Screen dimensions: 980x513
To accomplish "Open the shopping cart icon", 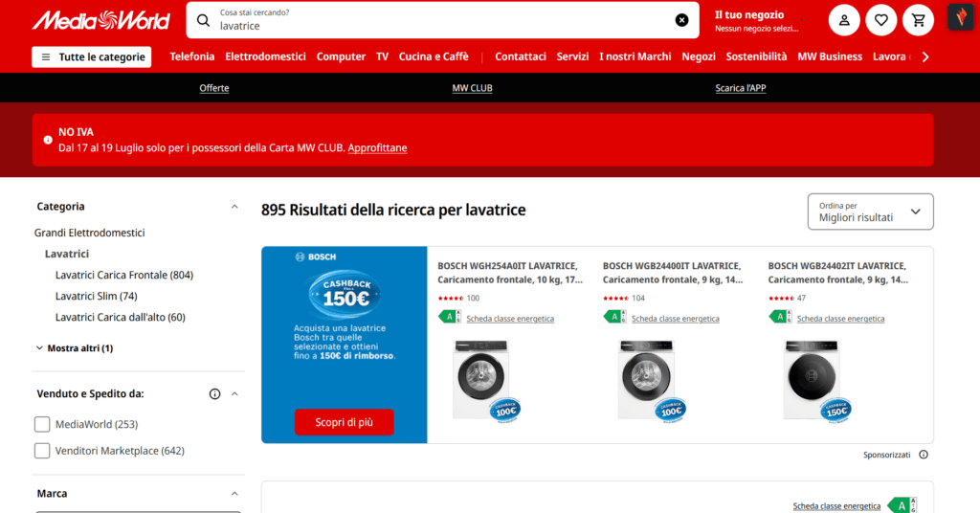I will [x=918, y=21].
